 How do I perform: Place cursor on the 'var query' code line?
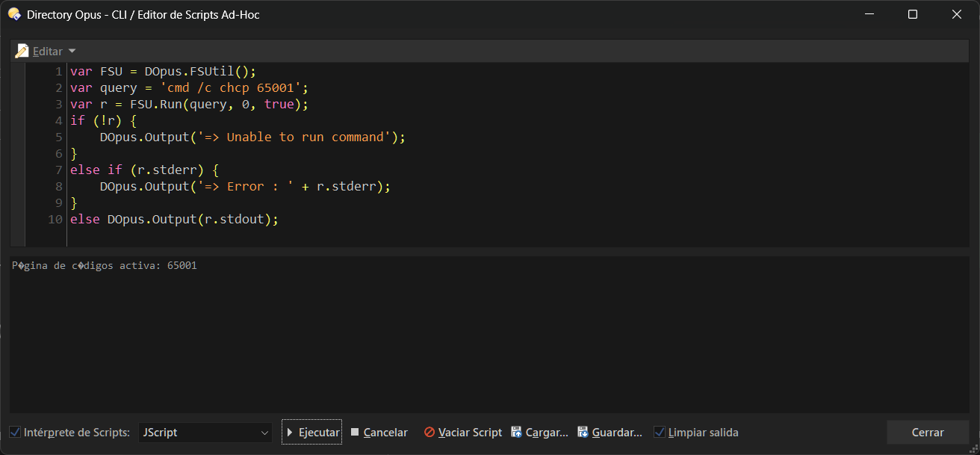click(187, 87)
